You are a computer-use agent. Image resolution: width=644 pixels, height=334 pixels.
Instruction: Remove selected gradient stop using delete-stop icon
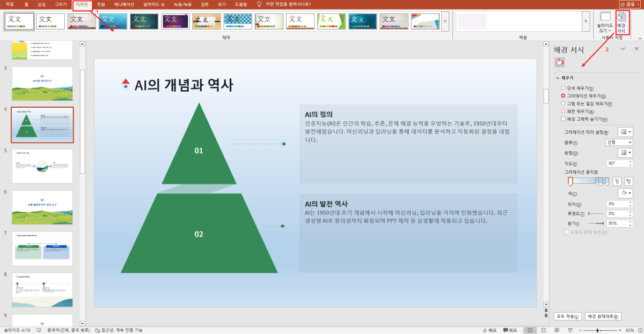click(x=628, y=181)
